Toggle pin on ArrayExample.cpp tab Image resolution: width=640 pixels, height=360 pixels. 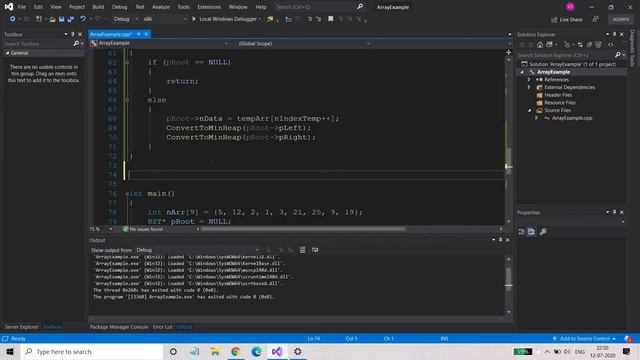coord(139,34)
